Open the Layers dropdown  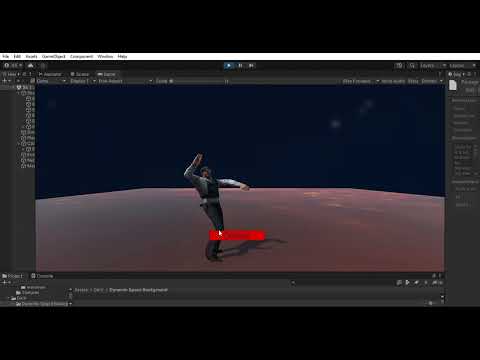point(432,66)
